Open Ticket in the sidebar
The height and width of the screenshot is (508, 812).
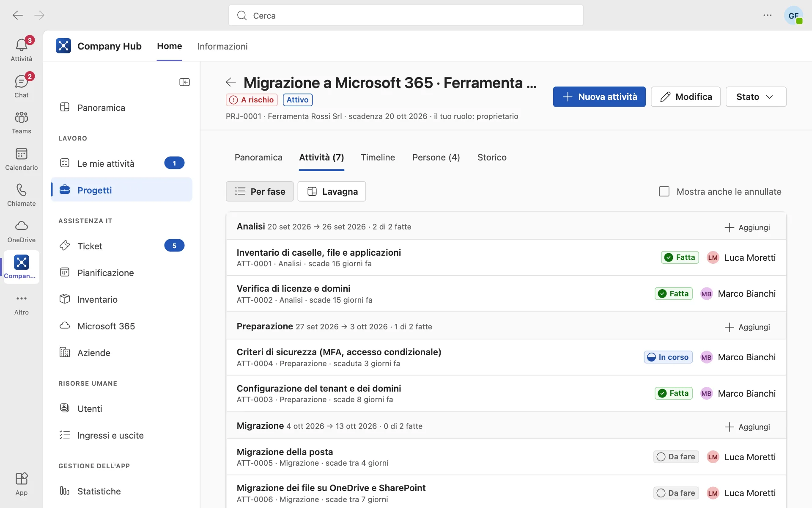pos(122,246)
